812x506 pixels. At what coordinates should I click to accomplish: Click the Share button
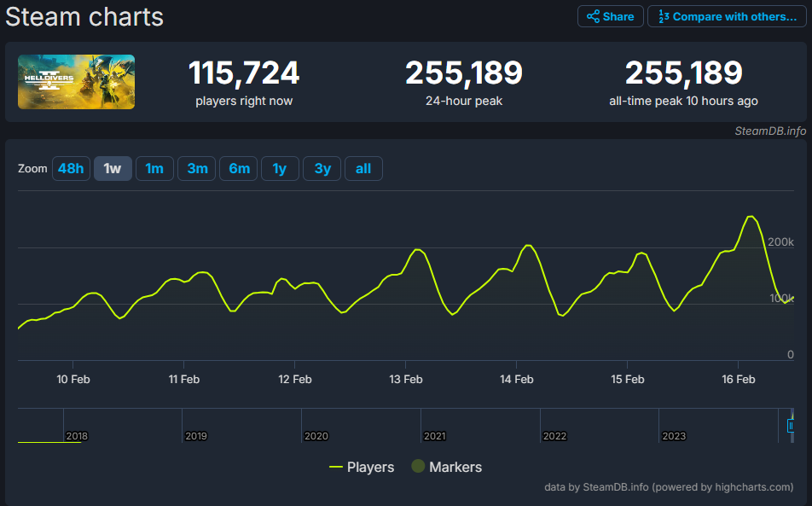pos(610,16)
